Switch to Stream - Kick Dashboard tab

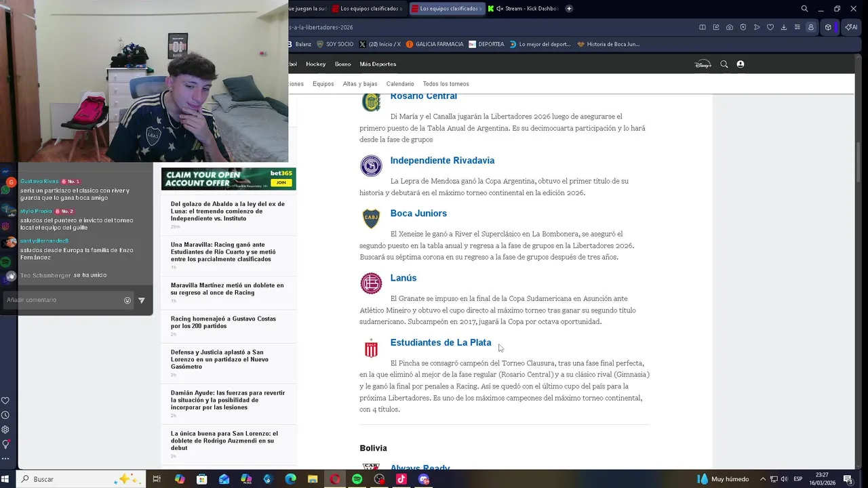pos(523,9)
